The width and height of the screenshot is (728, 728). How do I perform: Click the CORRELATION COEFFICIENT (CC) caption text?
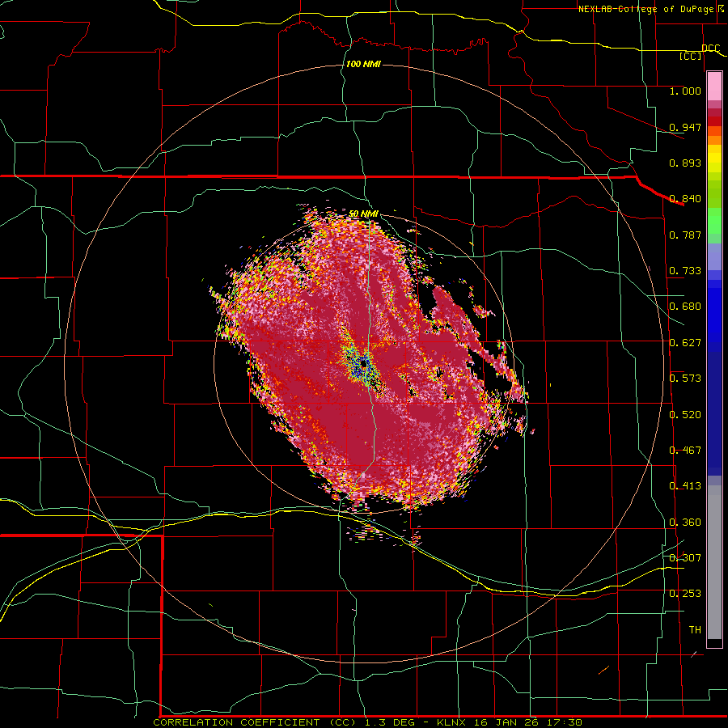[254, 722]
